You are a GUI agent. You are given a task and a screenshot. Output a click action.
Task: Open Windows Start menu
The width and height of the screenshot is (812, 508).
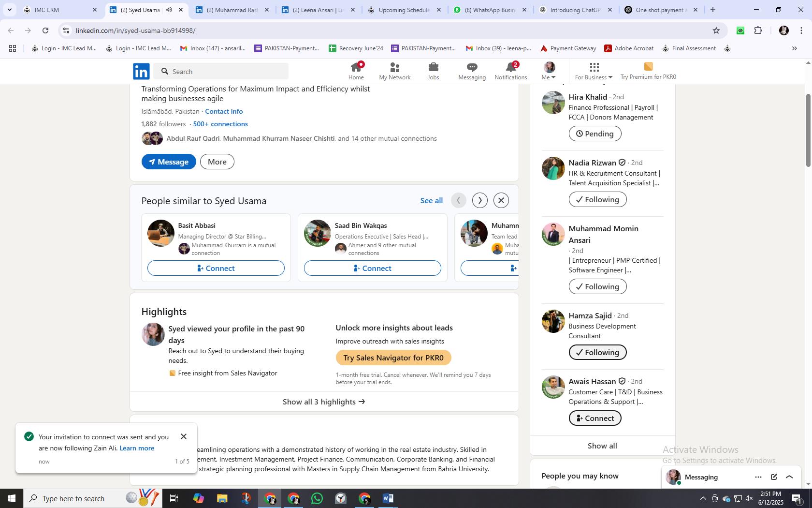(x=12, y=498)
